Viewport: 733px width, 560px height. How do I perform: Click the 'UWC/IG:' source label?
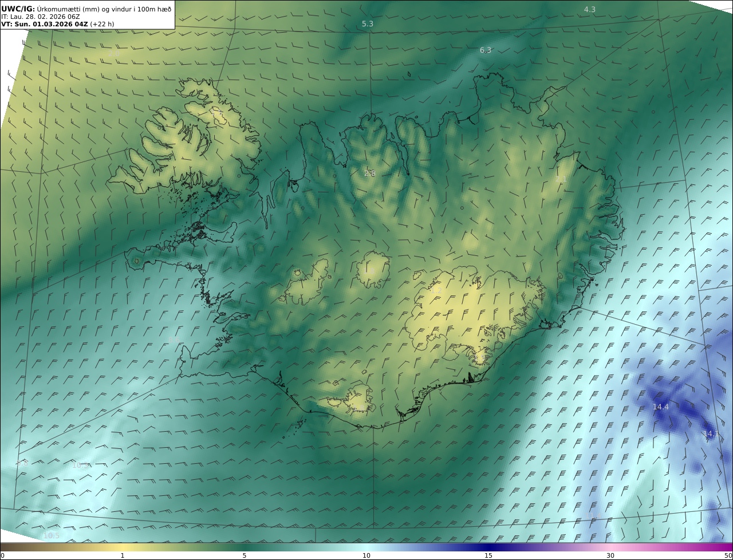(18, 9)
